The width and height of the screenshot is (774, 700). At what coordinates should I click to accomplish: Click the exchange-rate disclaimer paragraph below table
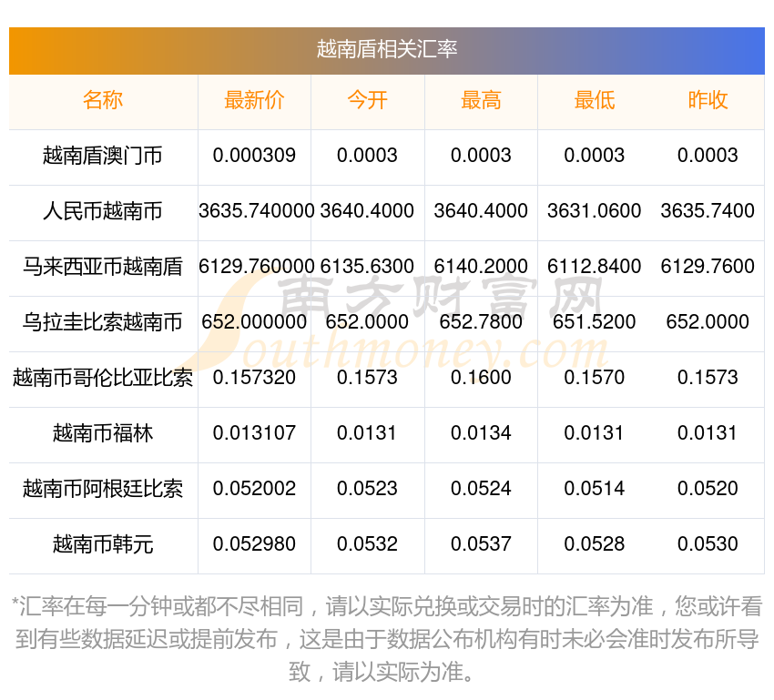tap(387, 639)
